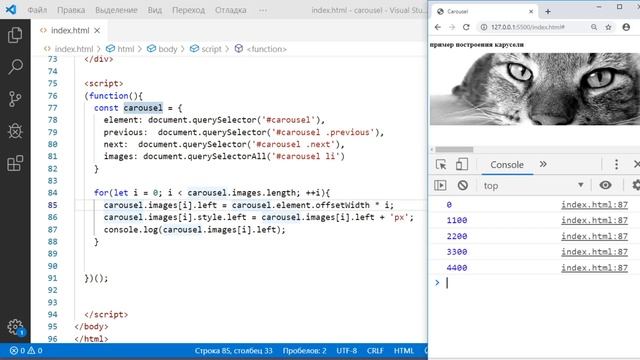This screenshot has height=360, width=640.
Task: Show the console sidebar
Action: [x=440, y=185]
